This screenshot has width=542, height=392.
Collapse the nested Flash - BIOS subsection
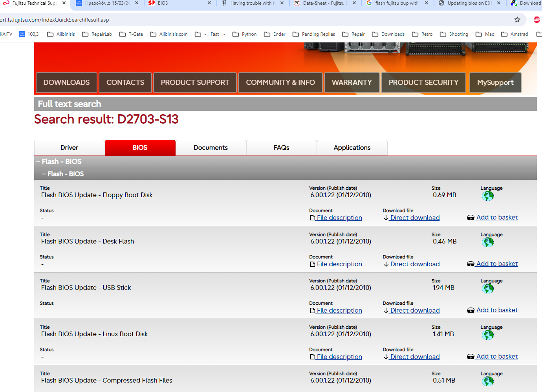(x=286, y=174)
